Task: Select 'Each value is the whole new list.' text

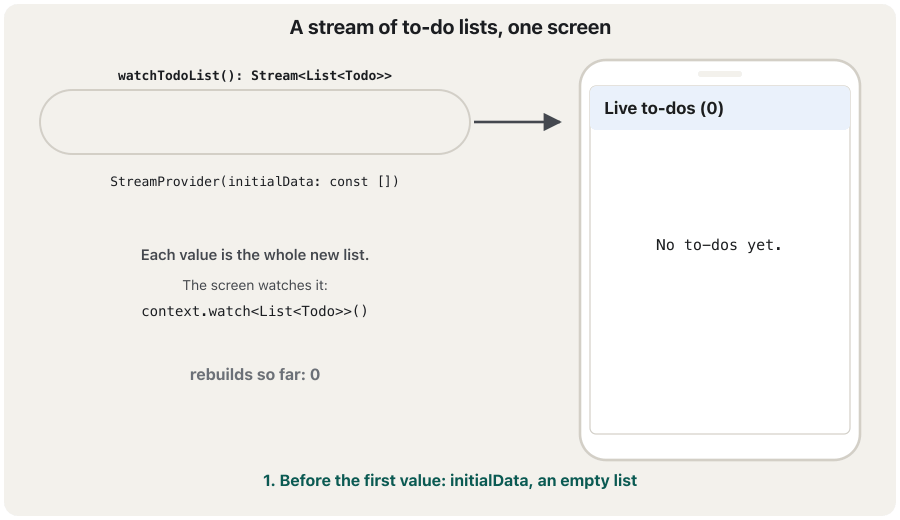Action: pyautogui.click(x=255, y=255)
